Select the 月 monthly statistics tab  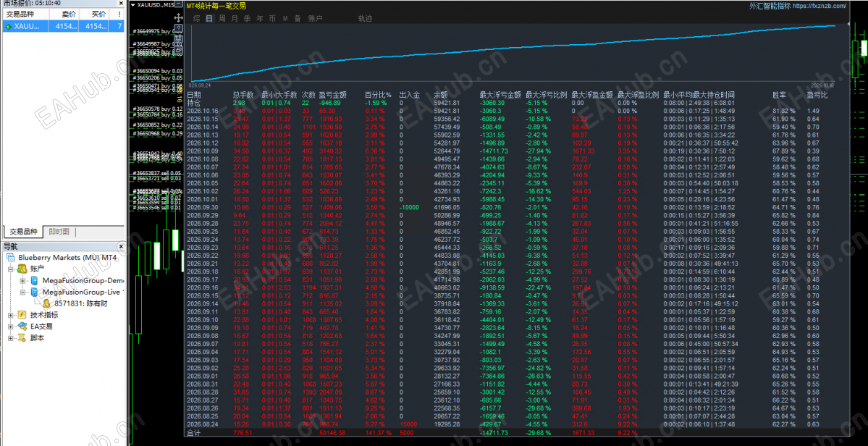(234, 18)
